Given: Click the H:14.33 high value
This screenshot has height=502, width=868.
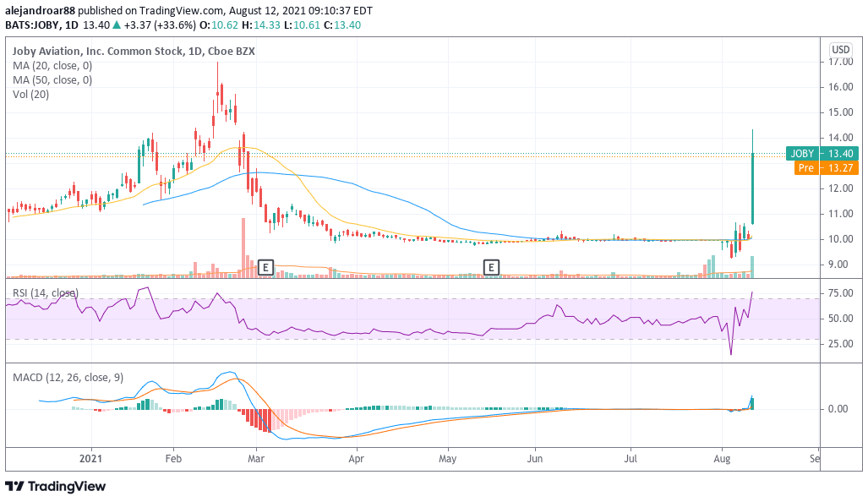Looking at the screenshot, I should click(260, 25).
